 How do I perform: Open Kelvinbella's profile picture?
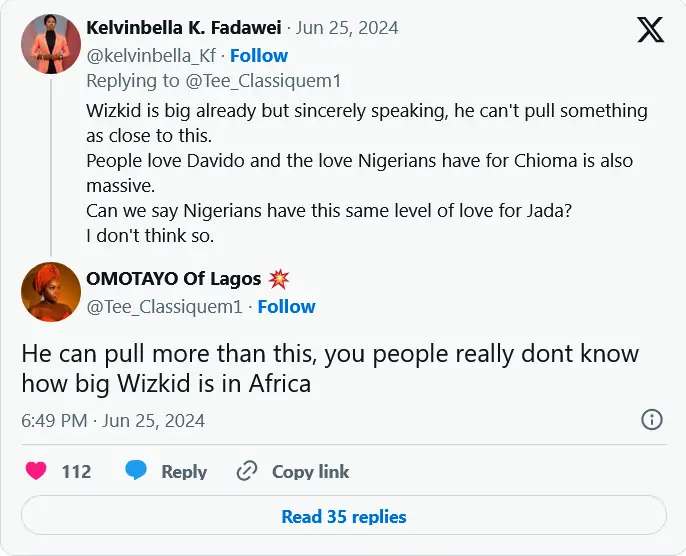[51, 44]
